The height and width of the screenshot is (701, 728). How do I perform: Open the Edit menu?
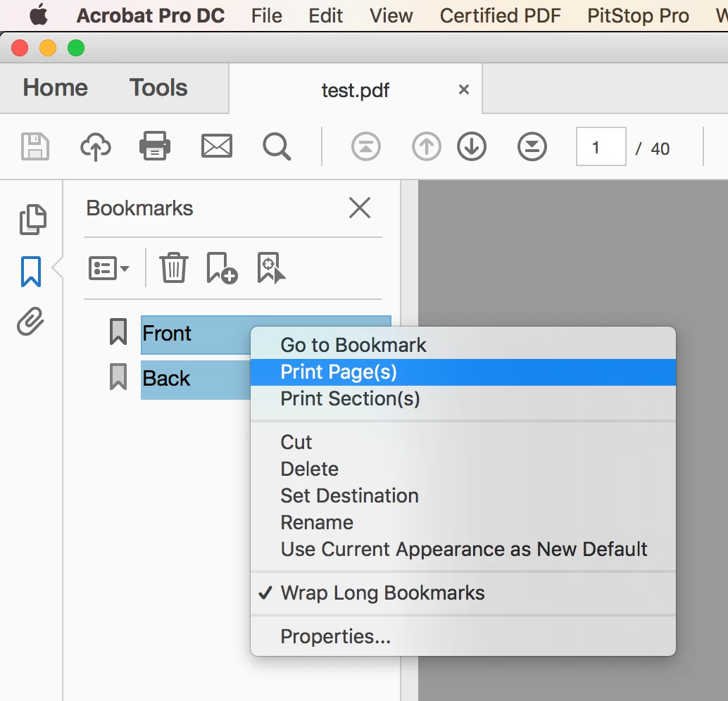[x=325, y=15]
